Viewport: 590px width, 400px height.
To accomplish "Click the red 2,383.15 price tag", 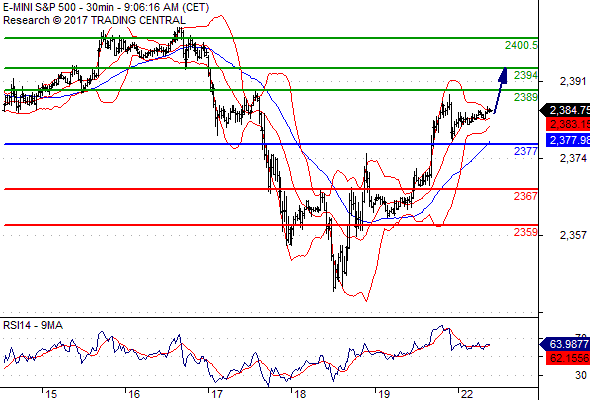I will click(x=568, y=124).
